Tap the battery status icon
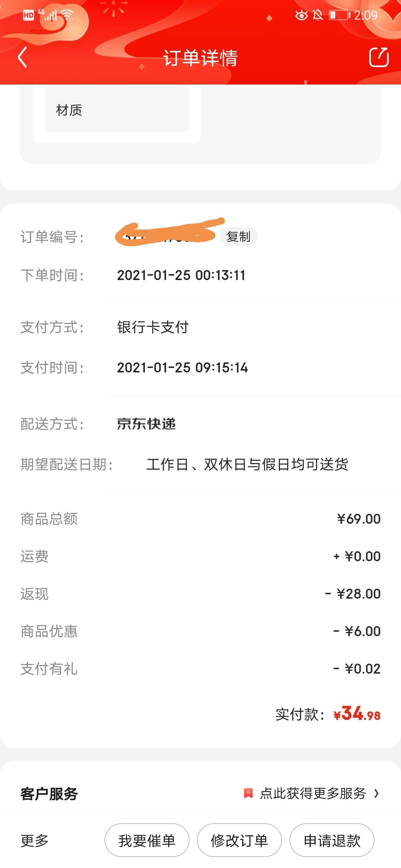 click(x=339, y=15)
